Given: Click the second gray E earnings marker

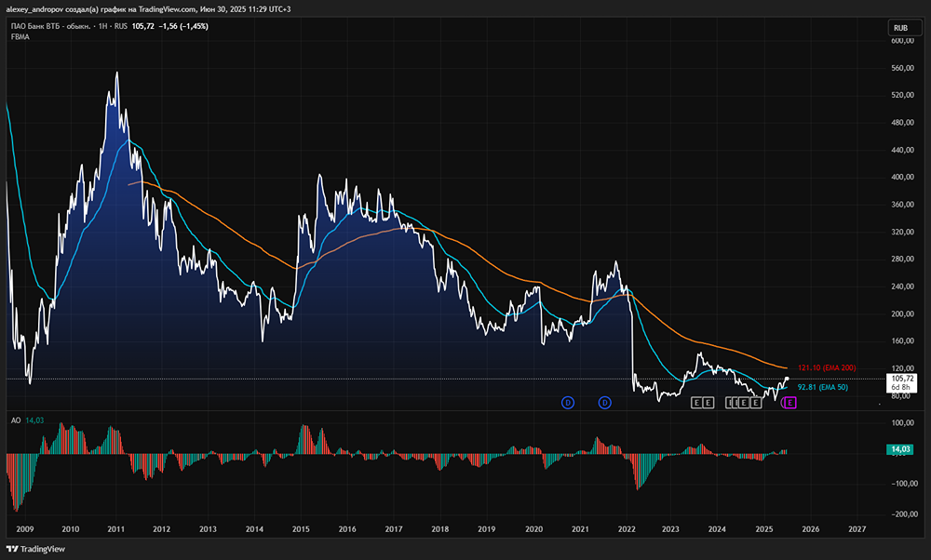Looking at the screenshot, I should [708, 402].
